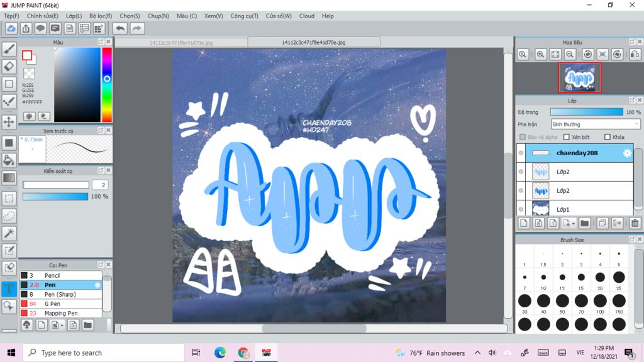The image size is (644, 362).
Task: Open the Cửa sổ(W) menu
Action: click(x=279, y=16)
